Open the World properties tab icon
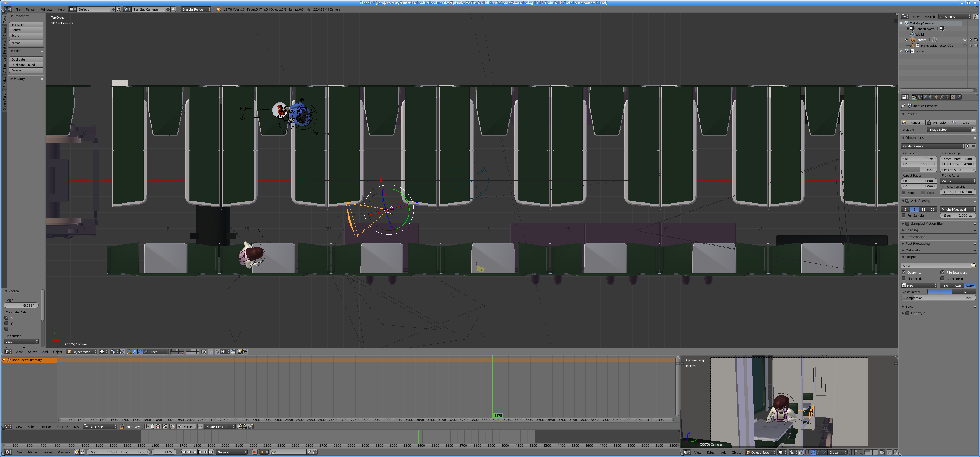Image resolution: width=980 pixels, height=457 pixels. (931, 97)
